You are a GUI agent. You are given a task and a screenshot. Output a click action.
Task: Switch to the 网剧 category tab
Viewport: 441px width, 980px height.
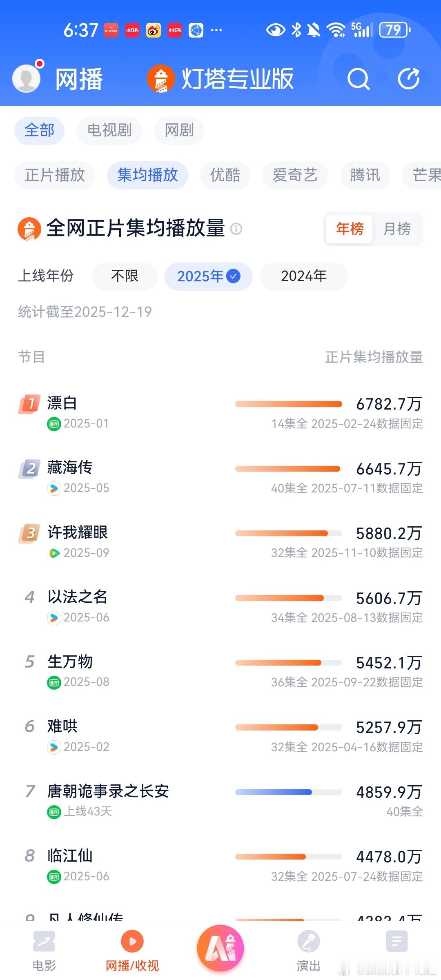[x=179, y=131]
